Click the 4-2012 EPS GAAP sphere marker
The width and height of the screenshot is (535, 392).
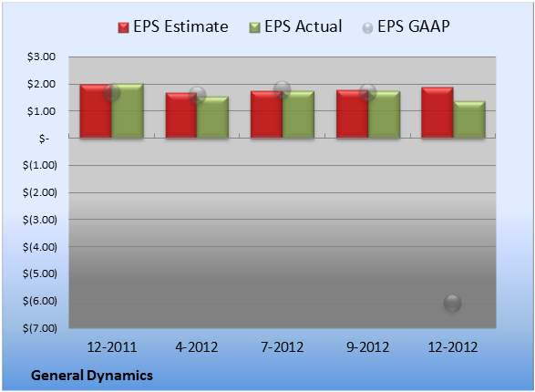click(197, 95)
